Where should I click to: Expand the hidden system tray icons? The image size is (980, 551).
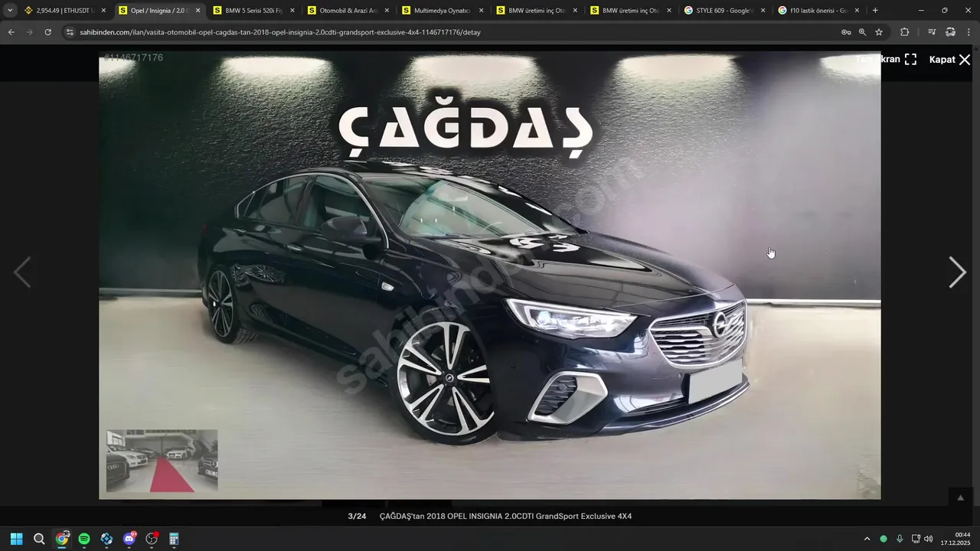coord(867,539)
